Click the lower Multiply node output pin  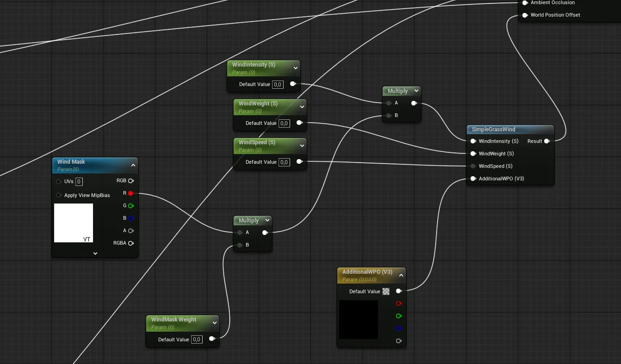265,233
